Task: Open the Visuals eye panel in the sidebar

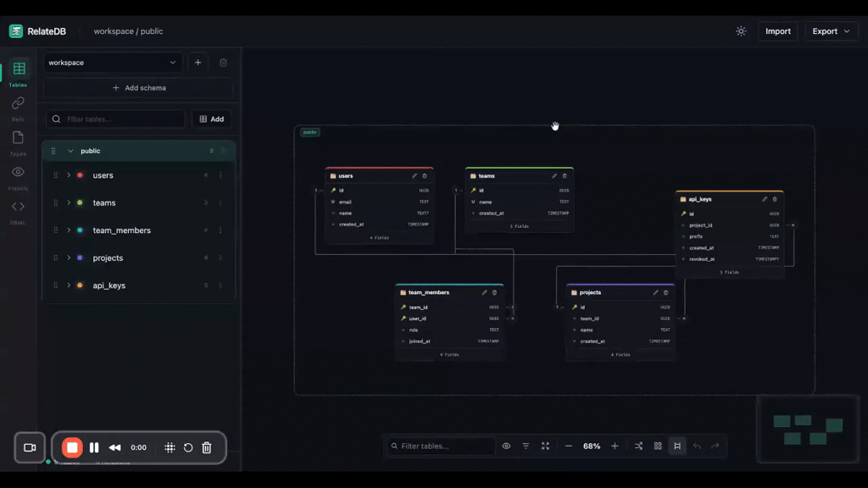Action: (19, 178)
